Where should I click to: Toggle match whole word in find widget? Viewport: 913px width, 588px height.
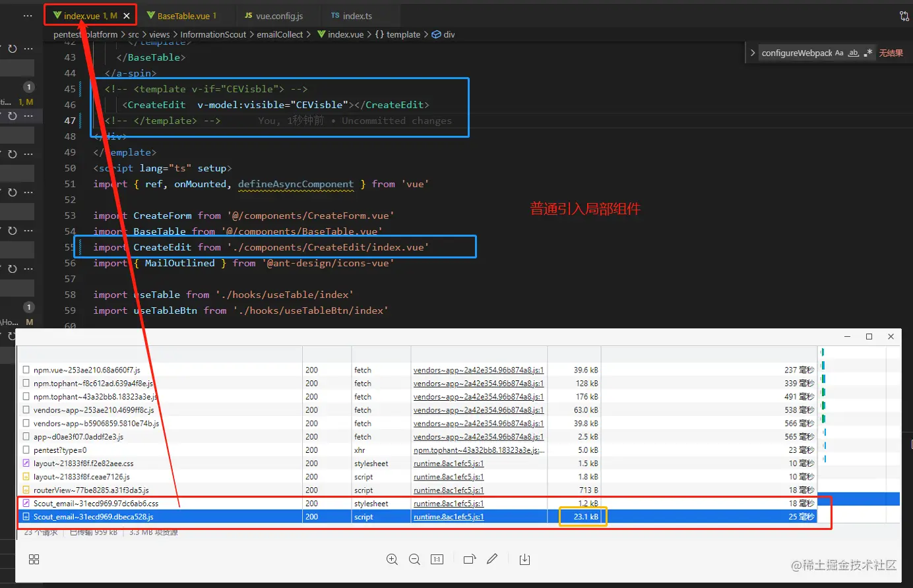coord(854,53)
